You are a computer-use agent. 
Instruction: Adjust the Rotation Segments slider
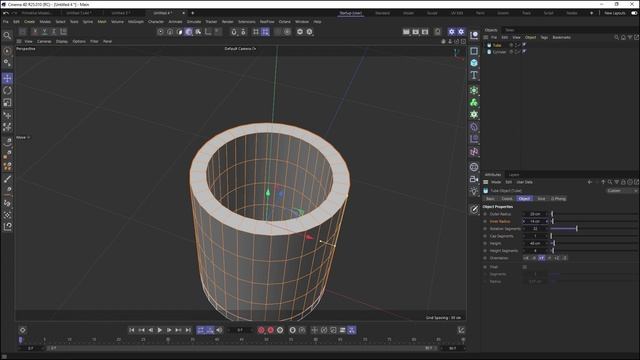click(594, 229)
